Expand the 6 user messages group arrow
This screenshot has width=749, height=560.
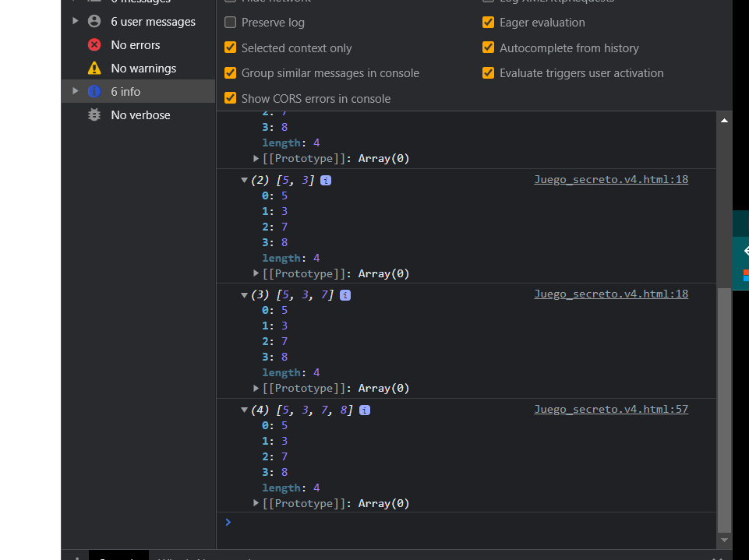coord(75,21)
